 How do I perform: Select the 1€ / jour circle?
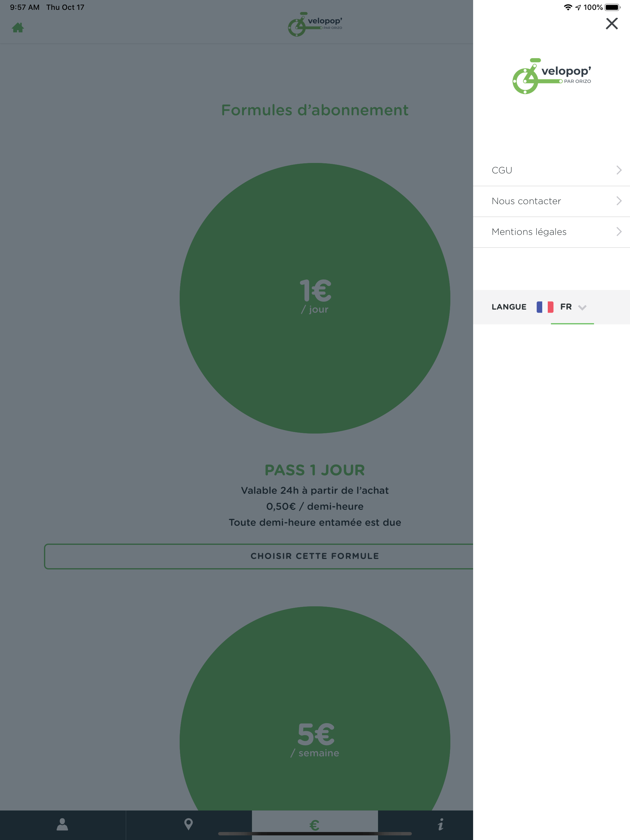(315, 299)
